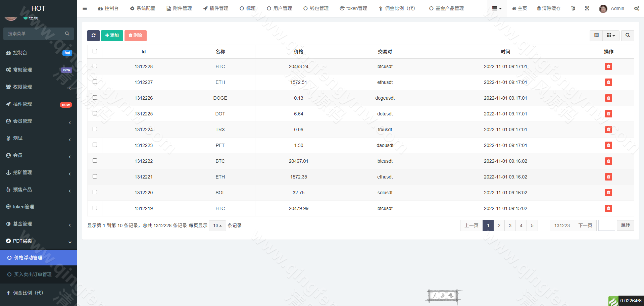This screenshot has height=306, width=644.
Task: Expand 权限管理 in the sidebar
Action: pyautogui.click(x=39, y=87)
